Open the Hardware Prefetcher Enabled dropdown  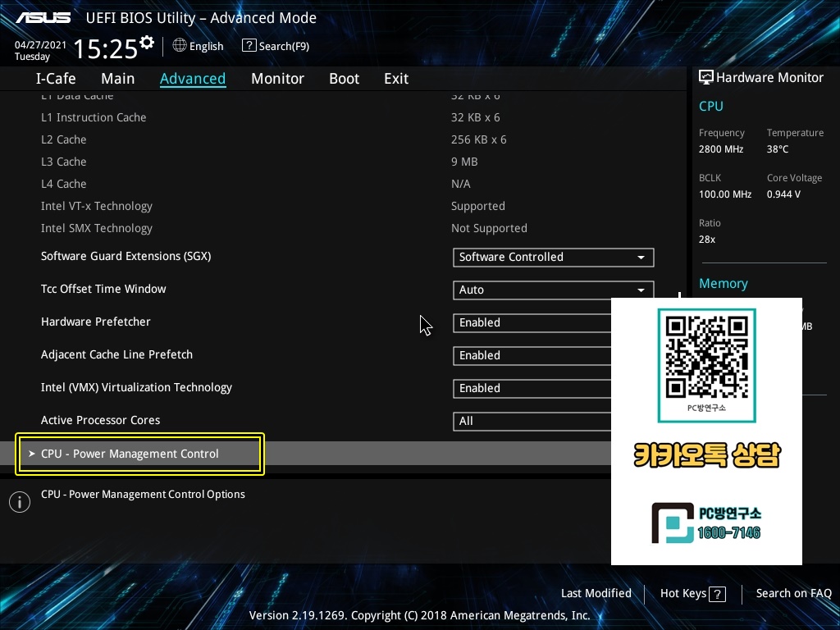click(x=532, y=323)
